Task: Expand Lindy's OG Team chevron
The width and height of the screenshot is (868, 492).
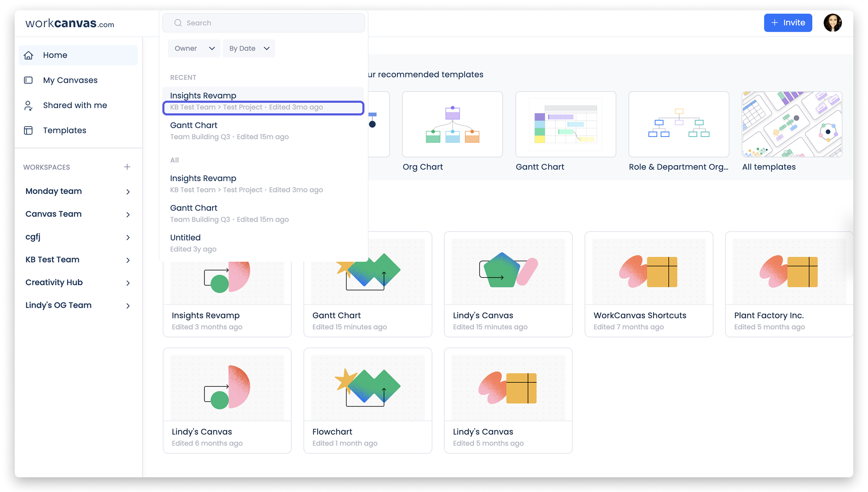Action: coord(128,305)
